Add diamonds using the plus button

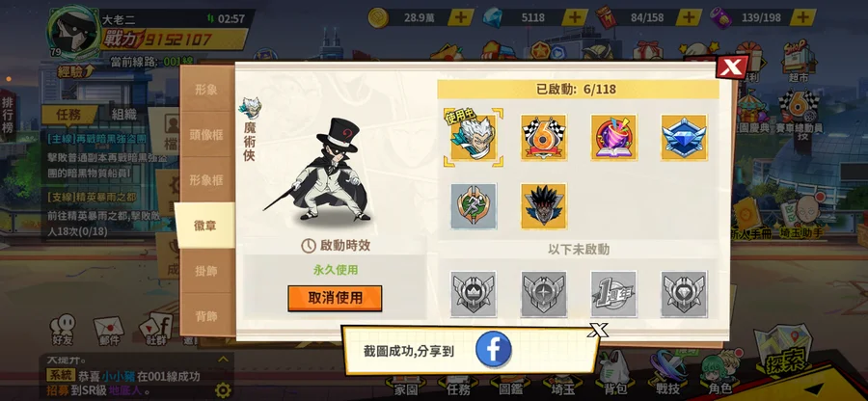575,17
